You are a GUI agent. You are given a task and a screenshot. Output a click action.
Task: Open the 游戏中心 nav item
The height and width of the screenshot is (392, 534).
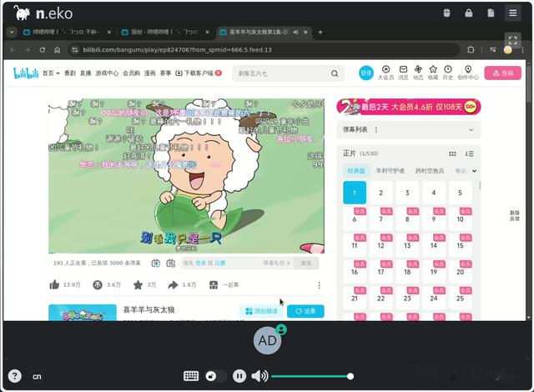click(x=107, y=73)
